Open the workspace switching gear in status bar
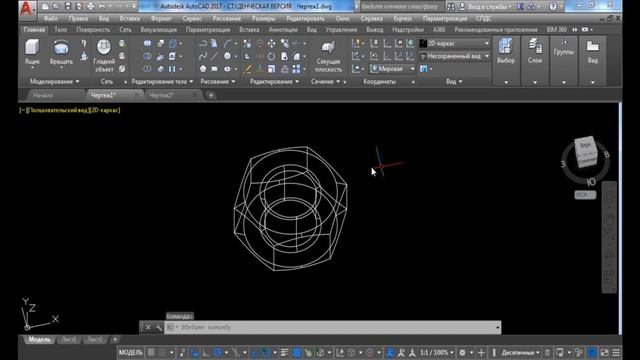This screenshot has height=360, width=640. 462,352
